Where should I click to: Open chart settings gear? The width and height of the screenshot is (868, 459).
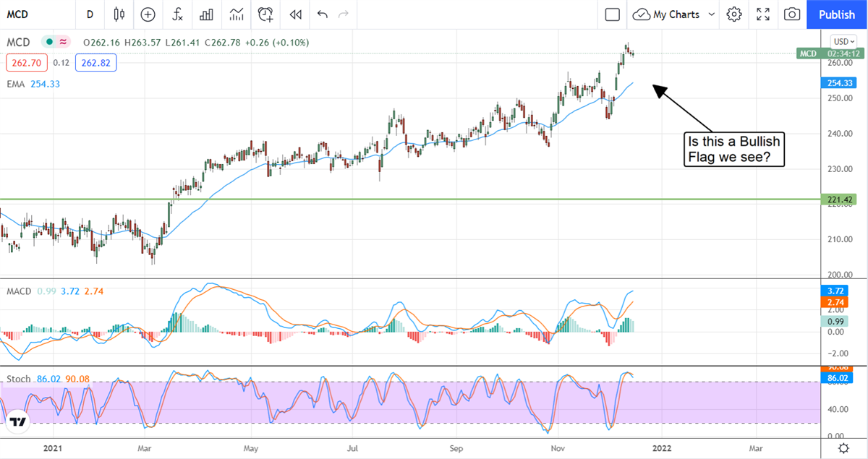pos(734,14)
